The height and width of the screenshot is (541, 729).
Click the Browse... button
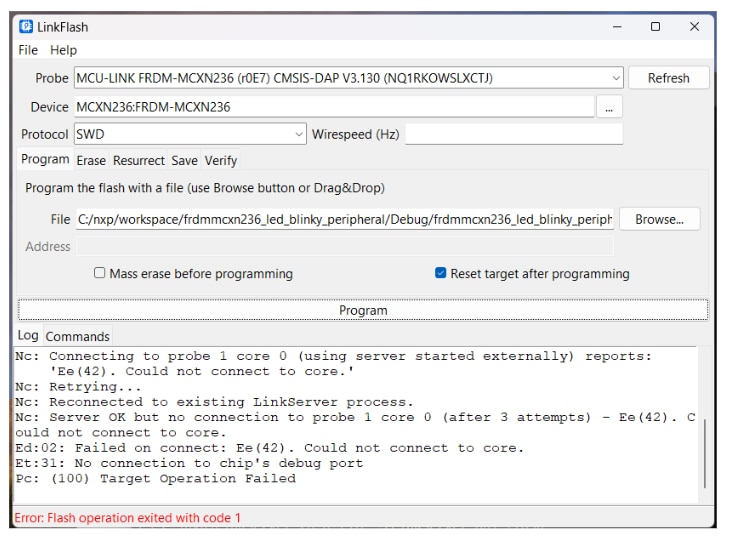pyautogui.click(x=659, y=219)
